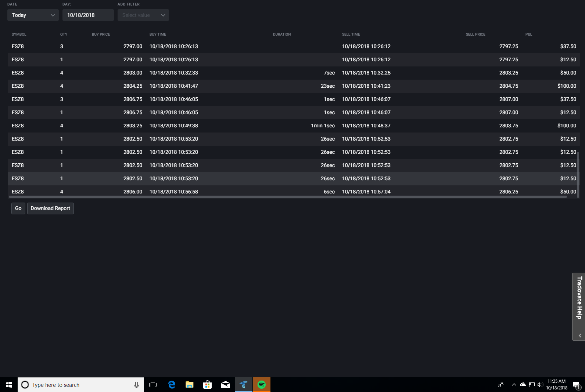Open the People icon in system tray
585x392 pixels.
pyautogui.click(x=501, y=385)
